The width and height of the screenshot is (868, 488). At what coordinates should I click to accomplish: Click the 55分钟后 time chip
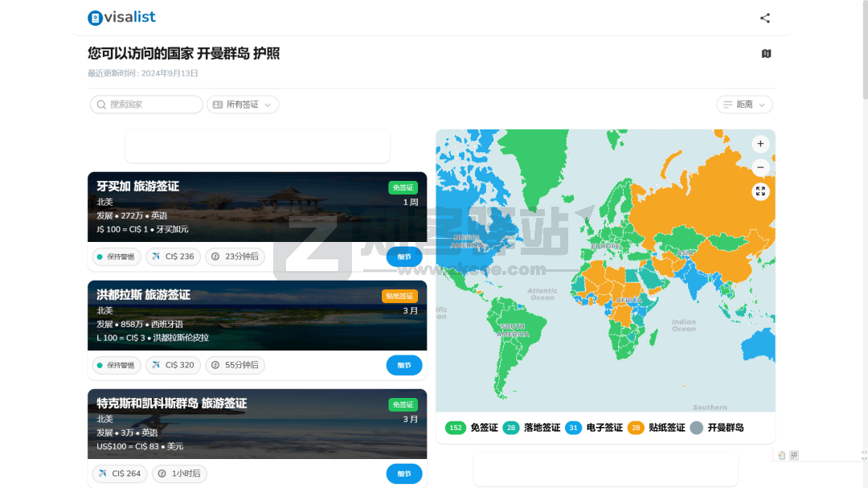235,365
